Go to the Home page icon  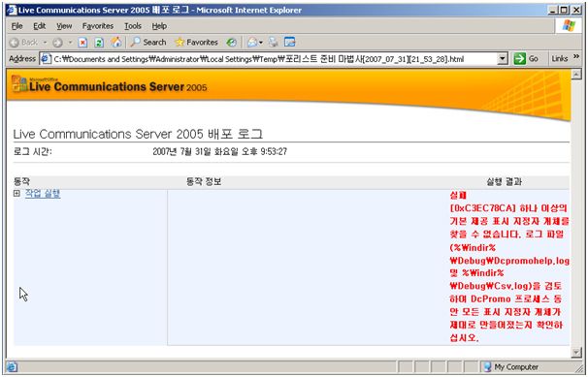(116, 43)
